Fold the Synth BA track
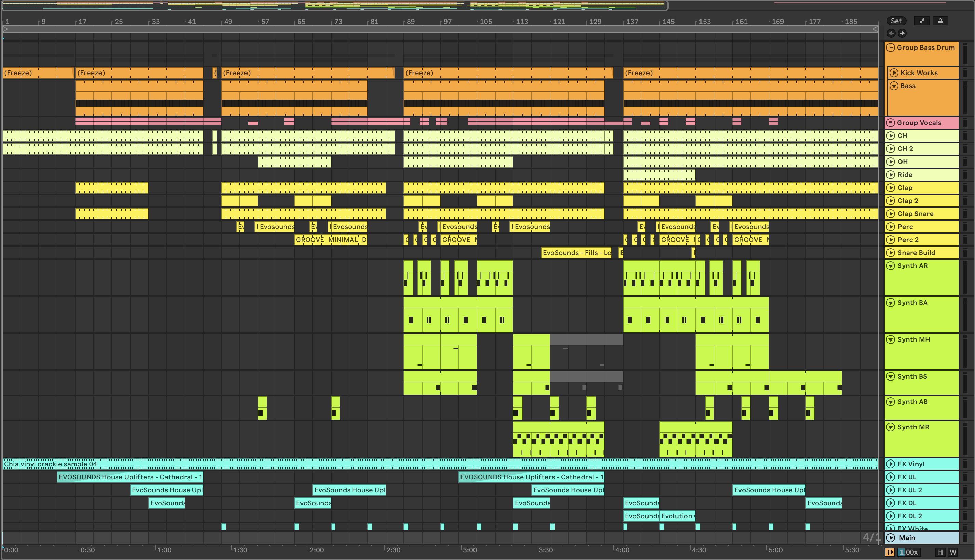Image resolution: width=975 pixels, height=560 pixels. 891,303
